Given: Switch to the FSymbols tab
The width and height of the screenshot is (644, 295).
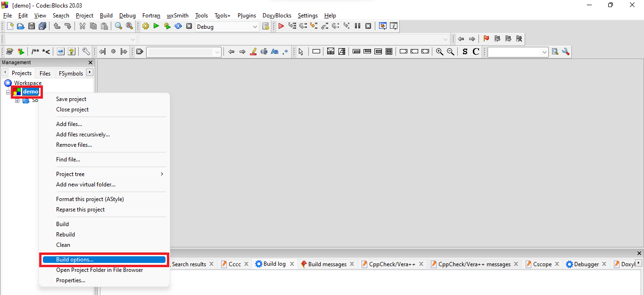Looking at the screenshot, I should (71, 73).
